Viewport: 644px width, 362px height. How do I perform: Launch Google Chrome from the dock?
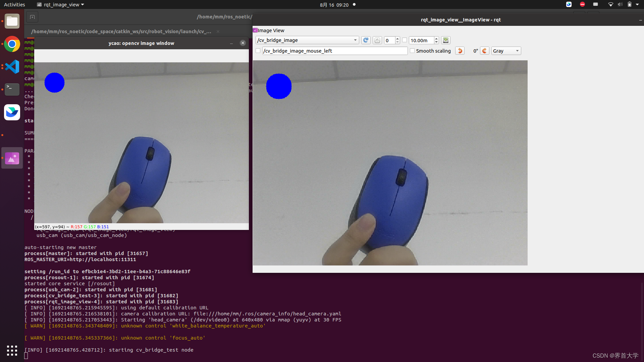tap(12, 44)
